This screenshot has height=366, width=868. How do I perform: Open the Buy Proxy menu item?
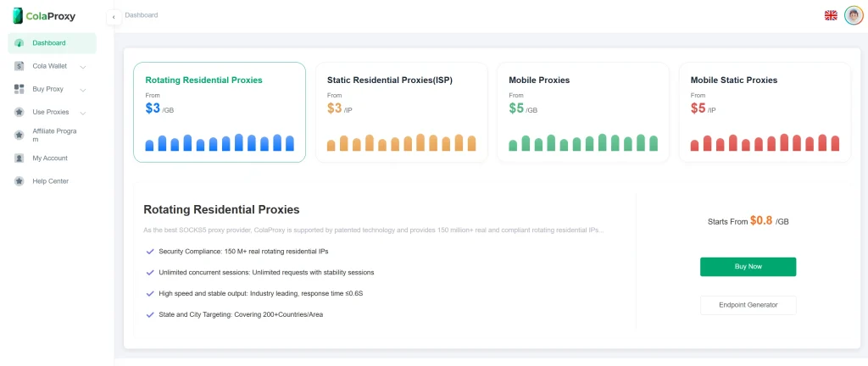pyautogui.click(x=52, y=89)
